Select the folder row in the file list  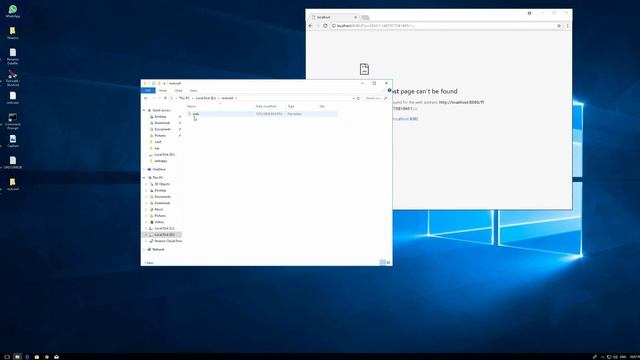click(x=262, y=113)
